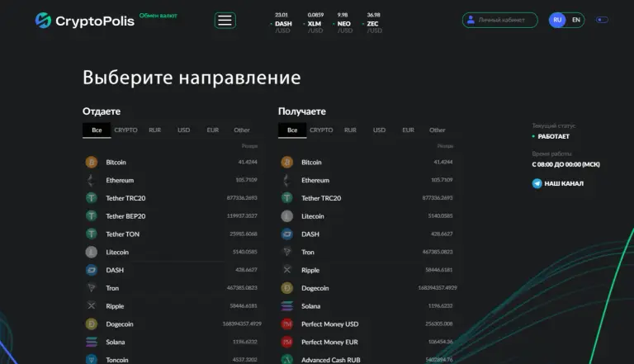Choose Dogecoin text in Получаете list
This screenshot has height=364, width=634.
[x=315, y=288]
